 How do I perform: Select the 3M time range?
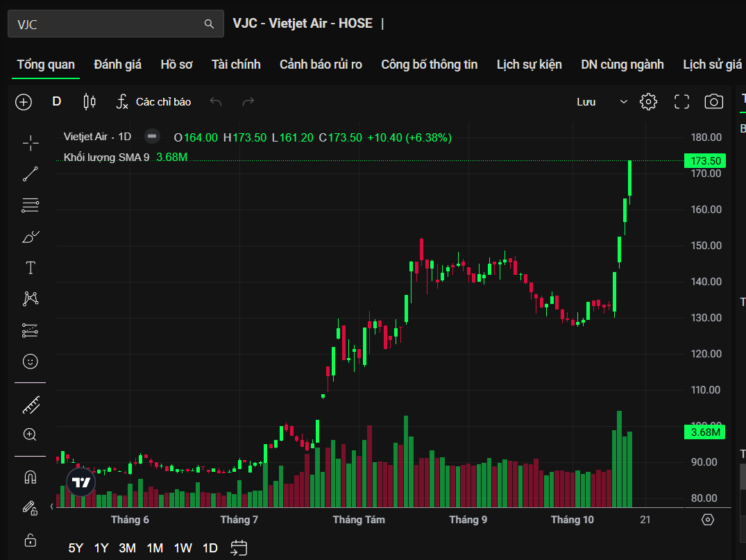click(x=127, y=548)
